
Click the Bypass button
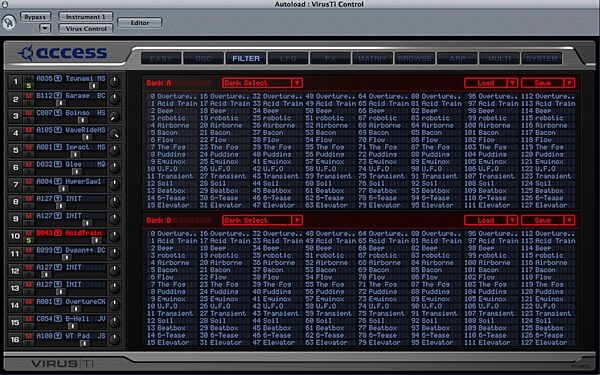(x=35, y=17)
